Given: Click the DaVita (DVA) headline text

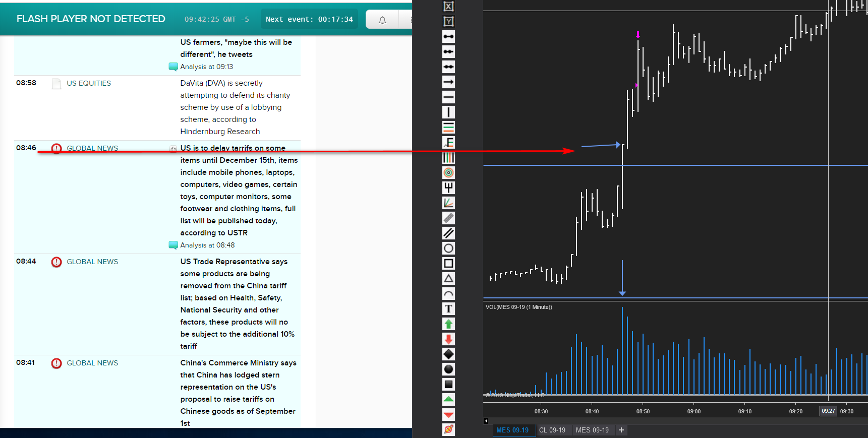Looking at the screenshot, I should pyautogui.click(x=236, y=107).
